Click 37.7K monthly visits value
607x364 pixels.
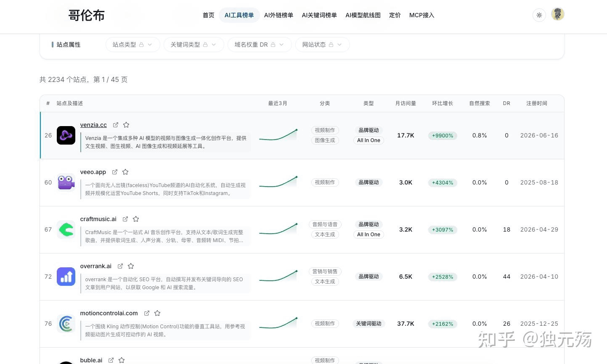(x=406, y=324)
